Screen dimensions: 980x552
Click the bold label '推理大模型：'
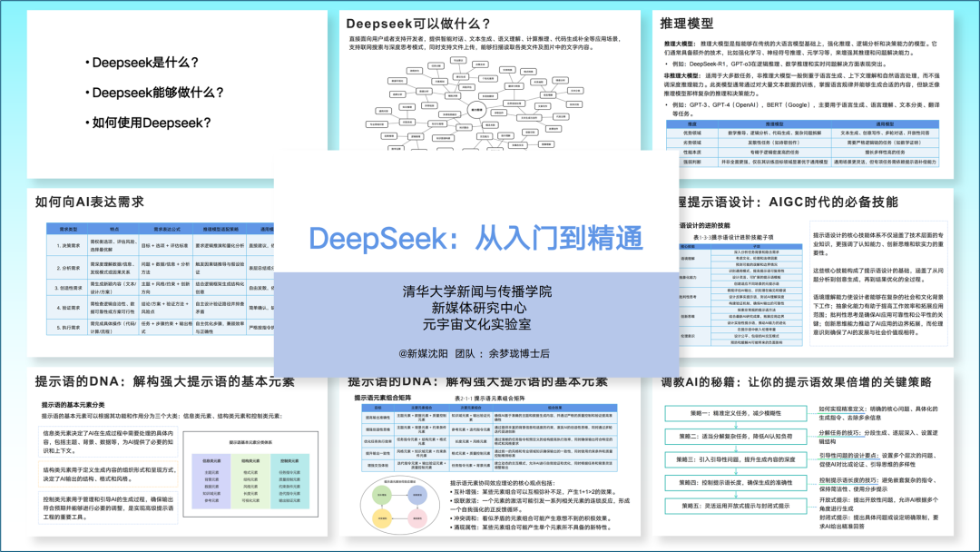tap(680, 44)
